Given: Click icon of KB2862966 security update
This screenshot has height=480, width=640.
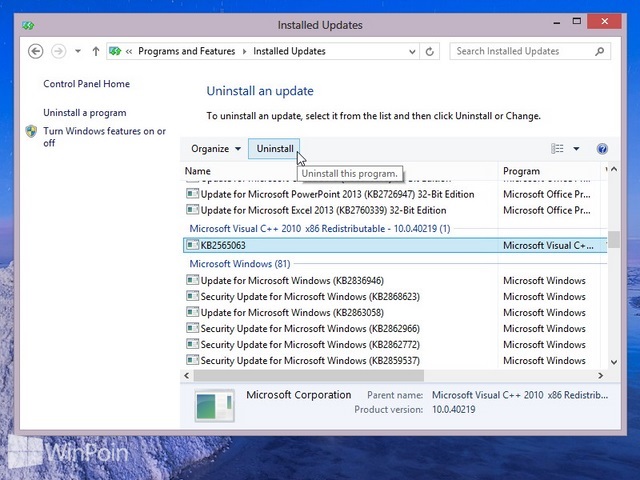Looking at the screenshot, I should [192, 328].
